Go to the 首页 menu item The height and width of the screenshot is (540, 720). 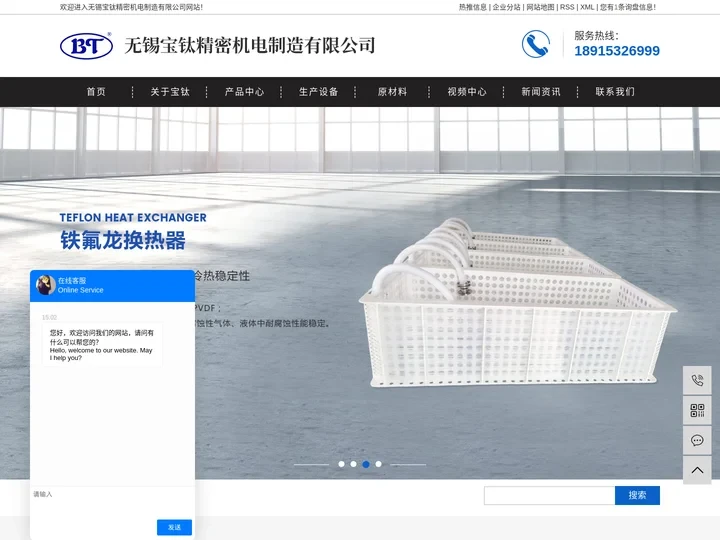[96, 92]
